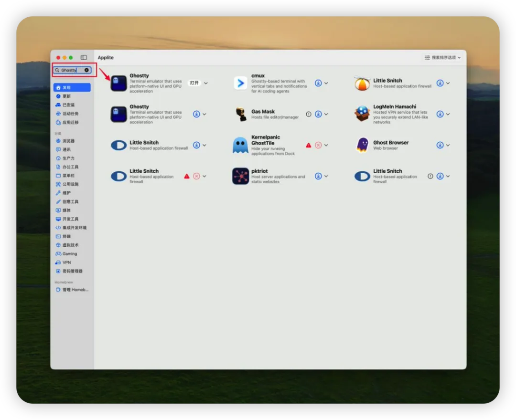Click the warning triangle on Kernelpanic GhostTile
Viewport: 516px width, 420px height.
coord(308,145)
